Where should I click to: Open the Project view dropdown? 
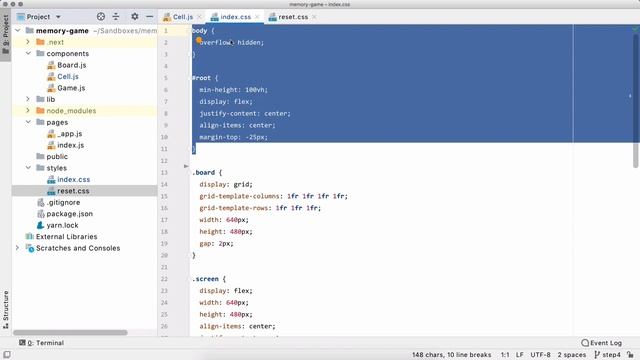coord(58,17)
